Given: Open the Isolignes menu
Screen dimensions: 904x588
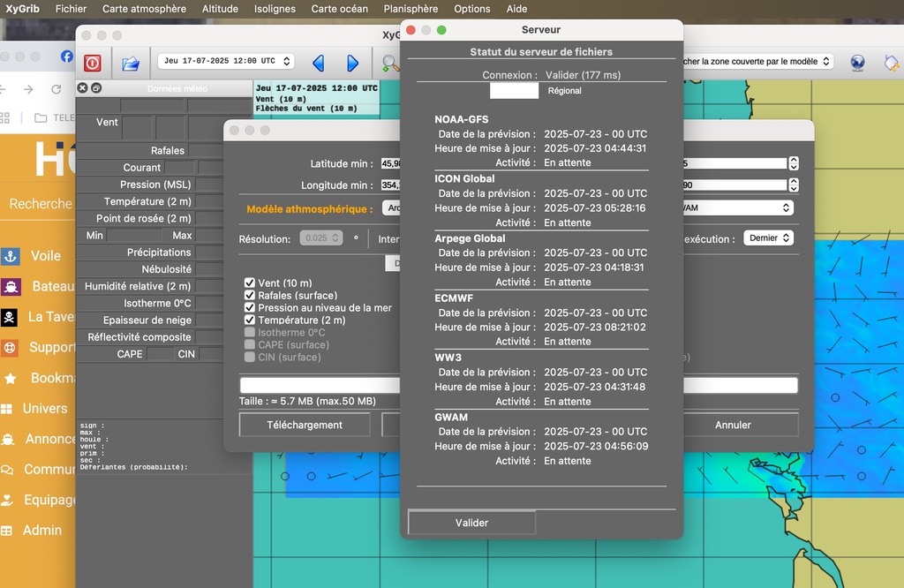Looking at the screenshot, I should (275, 9).
